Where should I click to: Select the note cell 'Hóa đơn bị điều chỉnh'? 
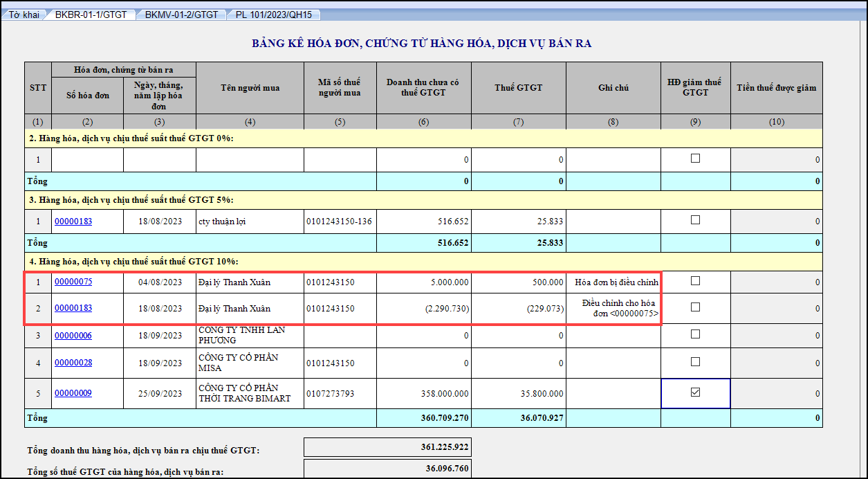(x=613, y=282)
